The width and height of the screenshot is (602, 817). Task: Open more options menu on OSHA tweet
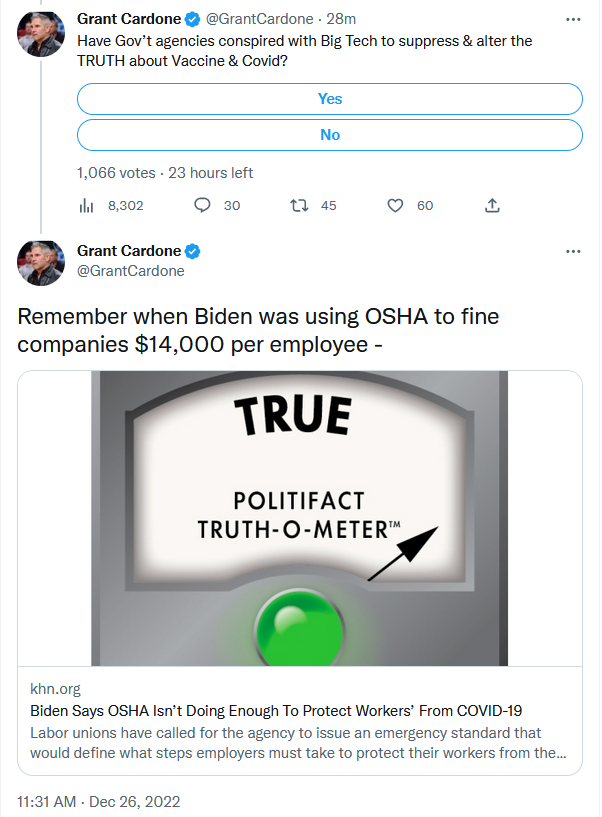[572, 251]
